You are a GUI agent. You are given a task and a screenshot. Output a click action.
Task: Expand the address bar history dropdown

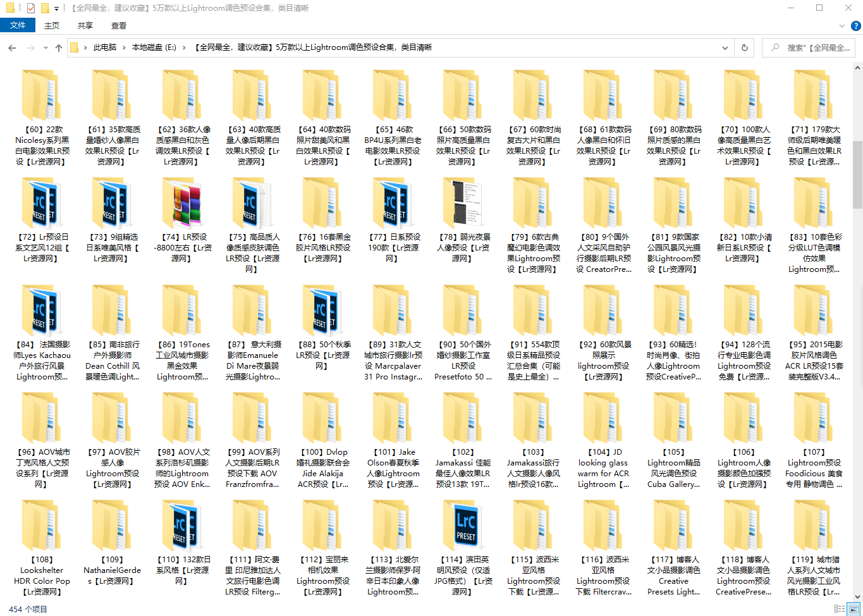(x=725, y=47)
